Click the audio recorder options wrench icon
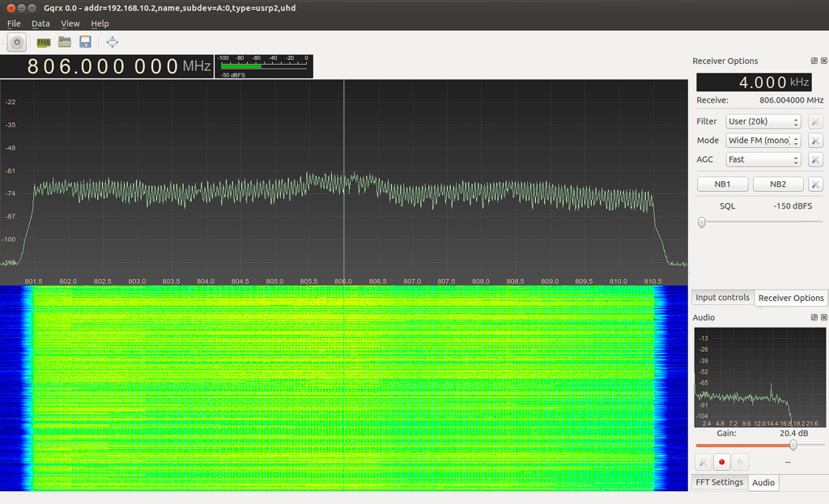Screen dimensions: 829x504 702,461
